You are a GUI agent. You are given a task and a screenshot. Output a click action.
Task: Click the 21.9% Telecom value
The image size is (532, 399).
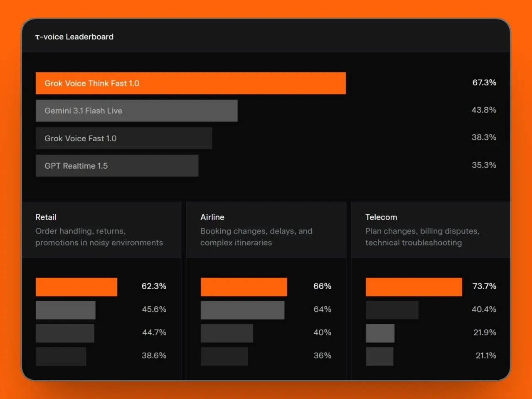tap(485, 332)
